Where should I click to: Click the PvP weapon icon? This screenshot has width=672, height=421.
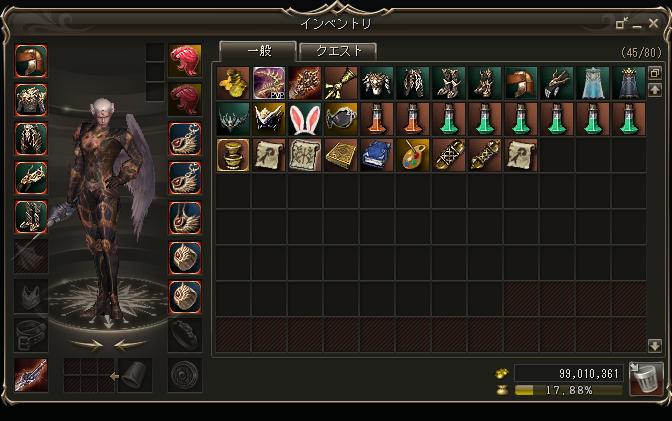(x=269, y=83)
